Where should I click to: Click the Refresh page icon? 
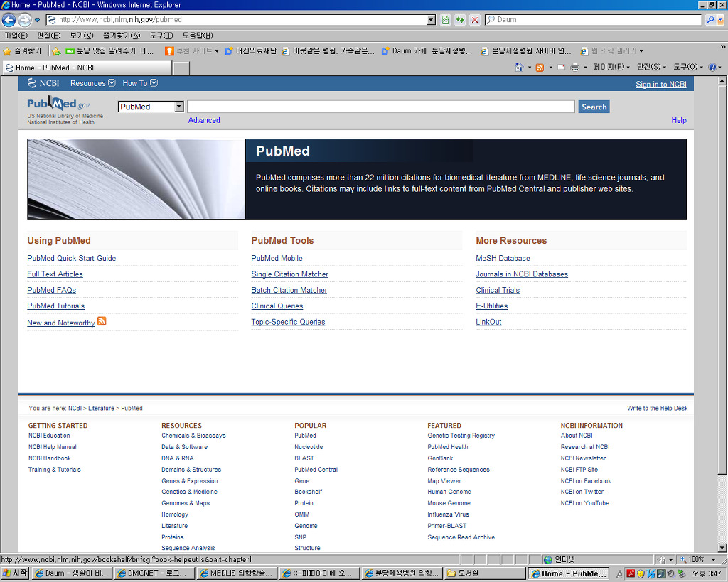[x=460, y=20]
